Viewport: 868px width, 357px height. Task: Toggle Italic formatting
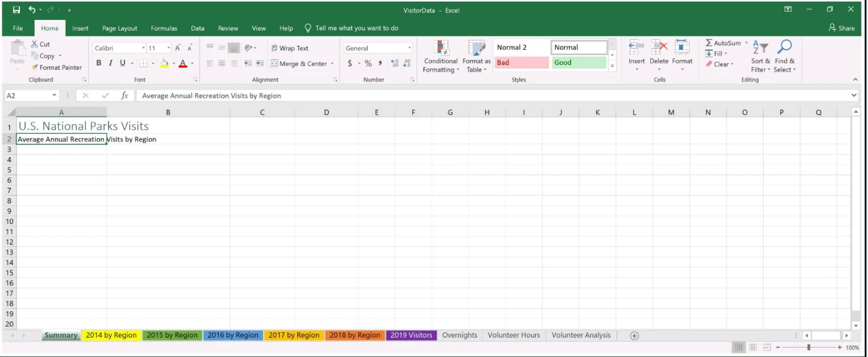[110, 63]
